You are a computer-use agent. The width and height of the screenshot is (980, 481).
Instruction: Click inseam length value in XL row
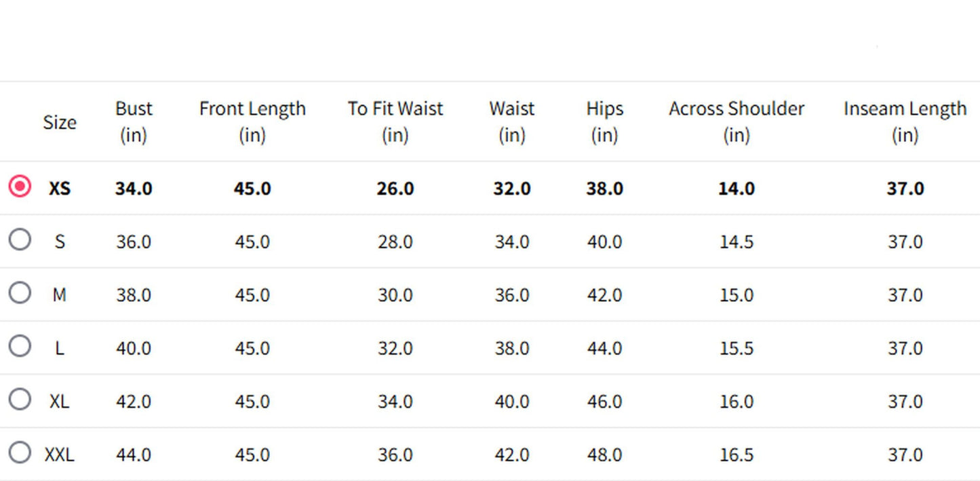tap(905, 402)
